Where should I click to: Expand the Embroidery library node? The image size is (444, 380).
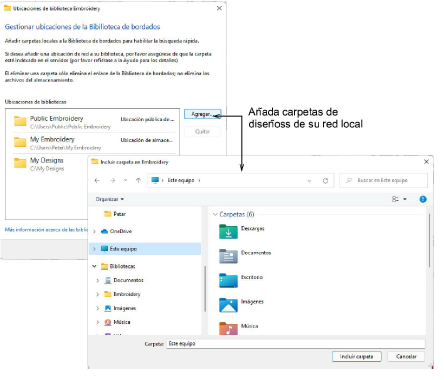pos(98,294)
